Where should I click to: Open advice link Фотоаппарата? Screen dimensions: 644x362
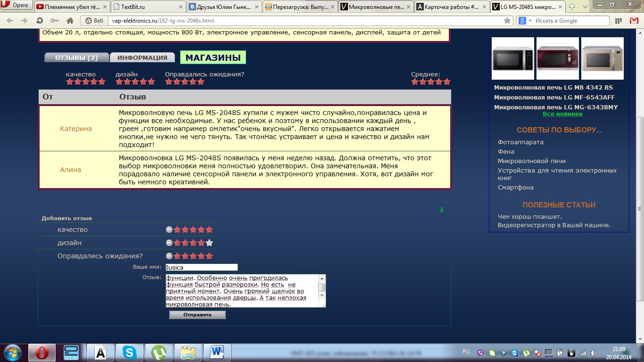[x=520, y=142]
